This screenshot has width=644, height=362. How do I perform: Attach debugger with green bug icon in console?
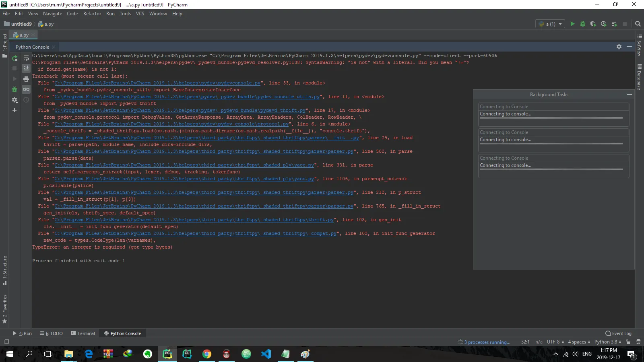[x=15, y=89]
